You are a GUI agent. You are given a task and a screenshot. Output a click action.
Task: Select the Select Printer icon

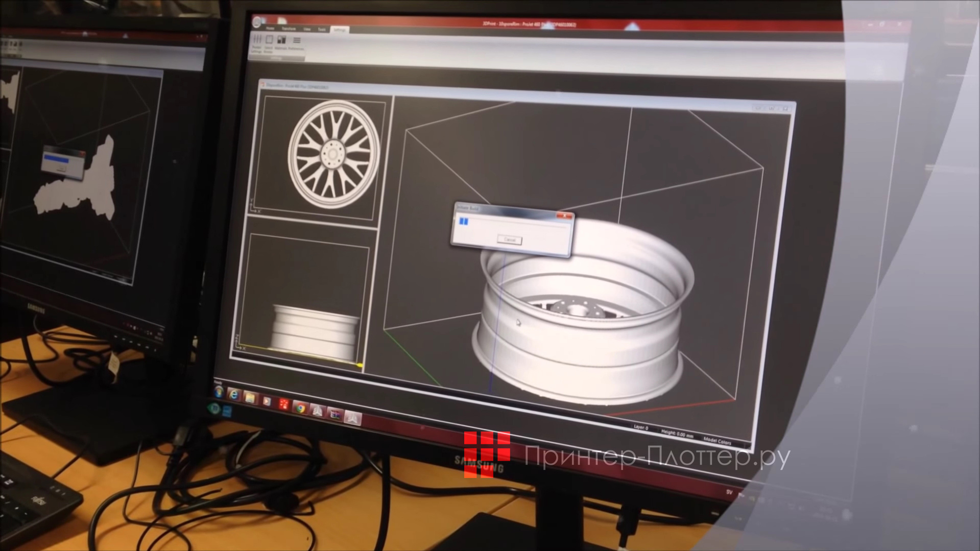(x=269, y=41)
